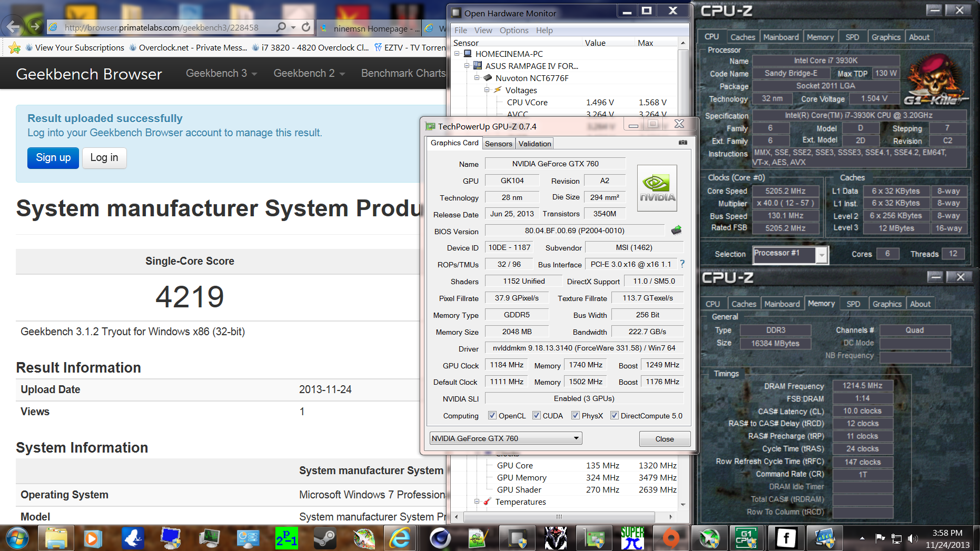Open the Geekbench 3 navigation dropdown
The height and width of the screenshot is (551, 980).
coord(221,74)
